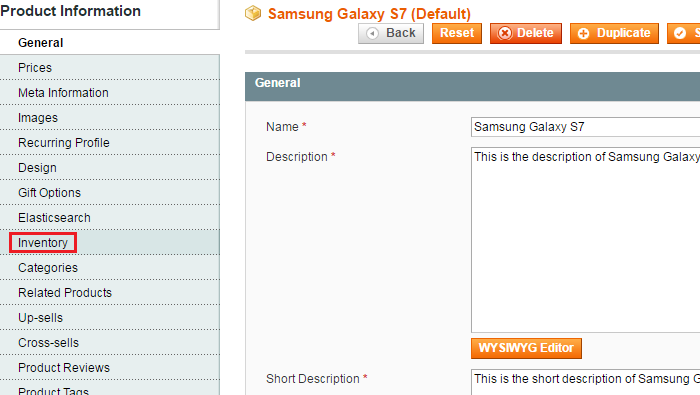Click the Delete button's X icon
The image size is (700, 395).
click(505, 33)
